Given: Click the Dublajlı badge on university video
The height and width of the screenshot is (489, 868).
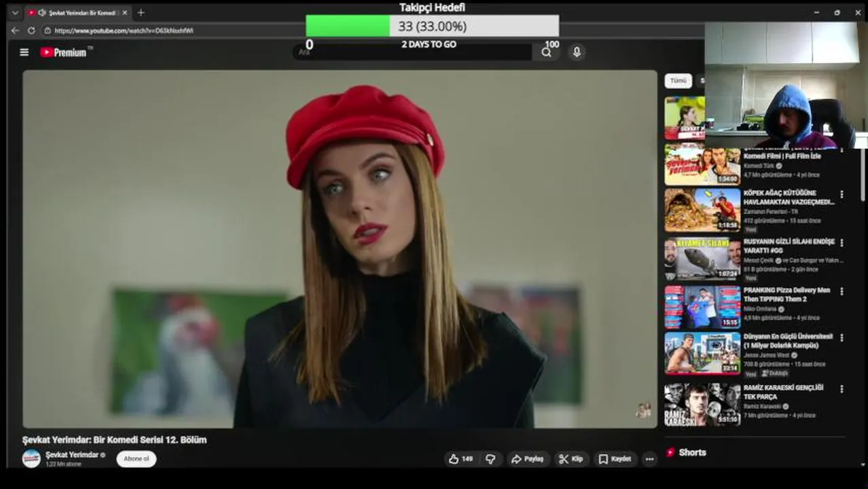Looking at the screenshot, I should (x=774, y=374).
